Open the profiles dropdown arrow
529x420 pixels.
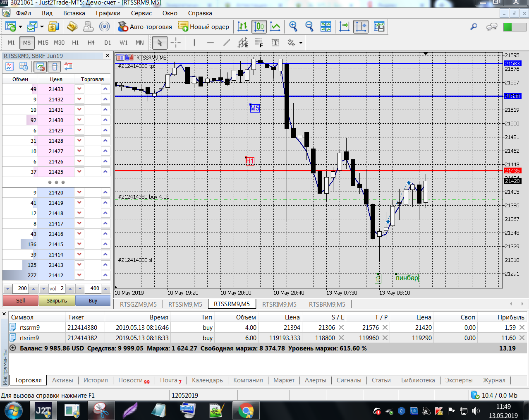coord(42,27)
